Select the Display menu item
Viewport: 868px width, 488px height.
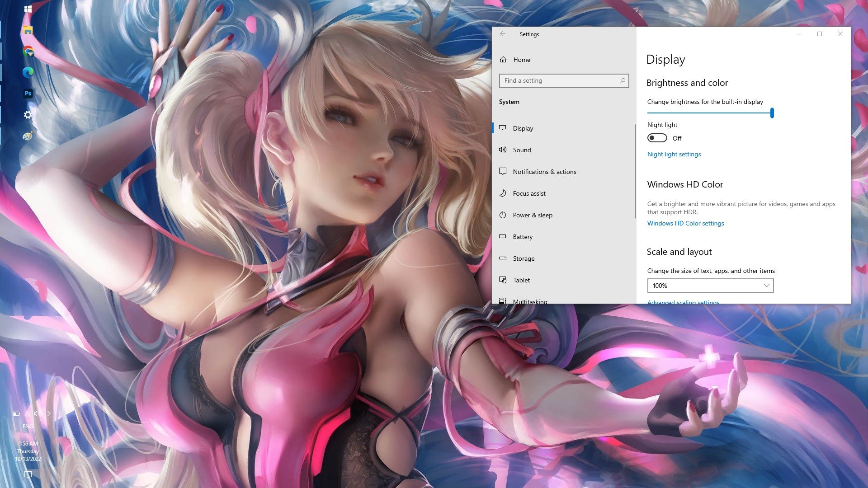[x=523, y=128]
